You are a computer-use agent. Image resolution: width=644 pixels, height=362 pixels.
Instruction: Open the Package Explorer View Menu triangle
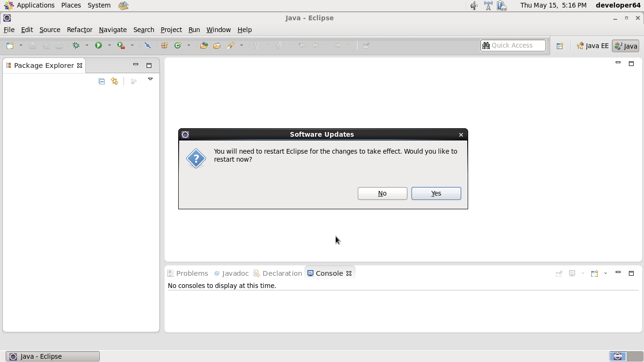click(150, 79)
